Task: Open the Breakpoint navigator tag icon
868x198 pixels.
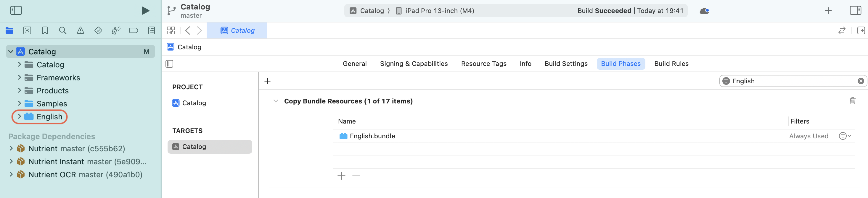Action: tap(134, 30)
